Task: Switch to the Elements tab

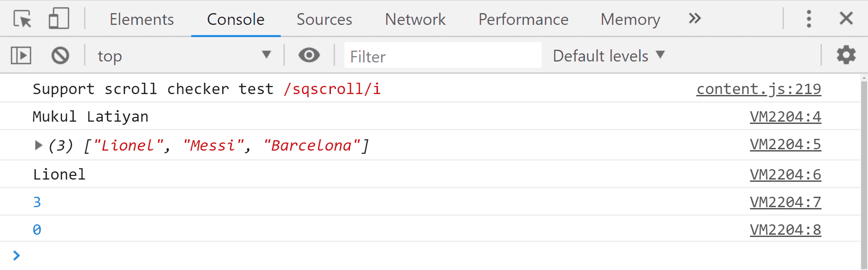Action: (142, 19)
